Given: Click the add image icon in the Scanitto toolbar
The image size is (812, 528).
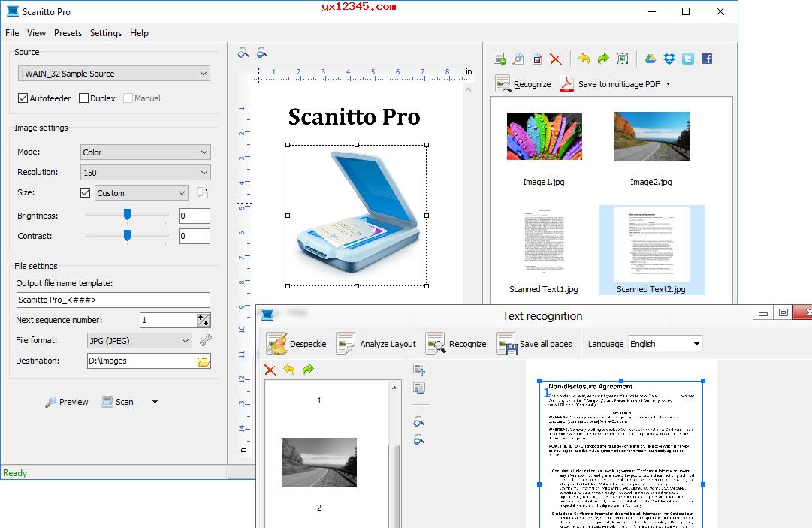Looking at the screenshot, I should point(500,59).
